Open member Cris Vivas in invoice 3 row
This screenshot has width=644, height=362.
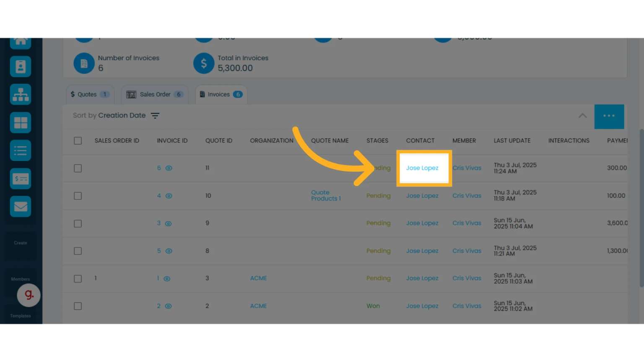[x=467, y=223]
